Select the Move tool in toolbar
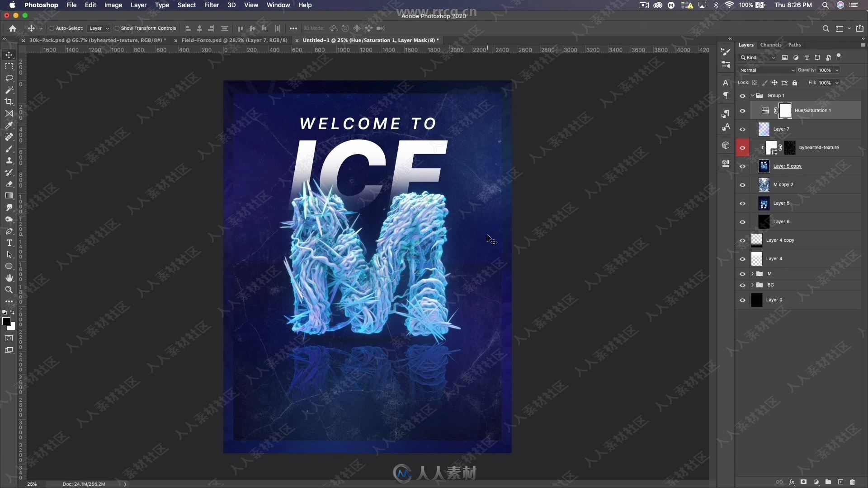The height and width of the screenshot is (488, 868). pyautogui.click(x=8, y=54)
